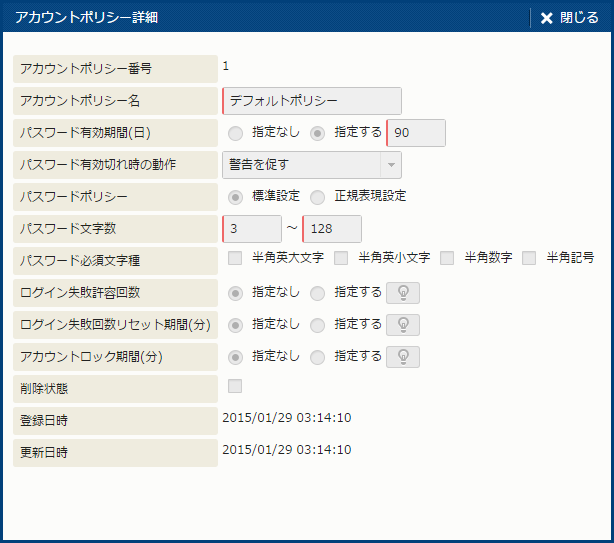Click the maximum password length field
Screen dimensions: 614x543
[332, 228]
